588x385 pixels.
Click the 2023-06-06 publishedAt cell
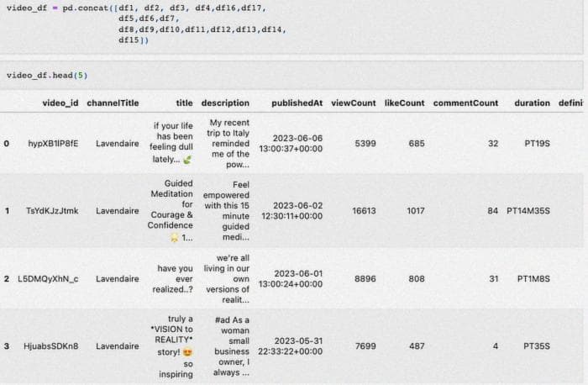(291, 144)
